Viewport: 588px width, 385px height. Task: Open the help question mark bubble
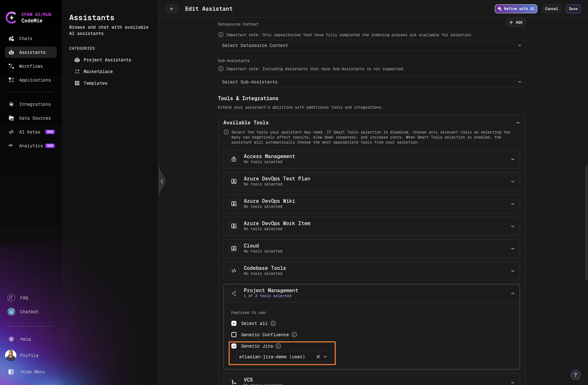[x=576, y=375]
